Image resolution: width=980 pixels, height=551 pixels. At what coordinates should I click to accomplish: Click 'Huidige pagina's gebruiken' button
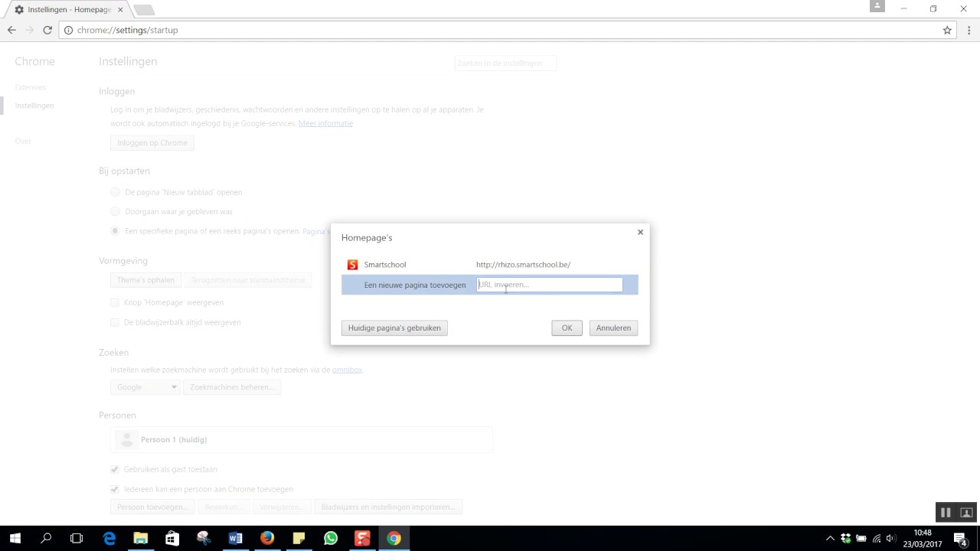[394, 328]
